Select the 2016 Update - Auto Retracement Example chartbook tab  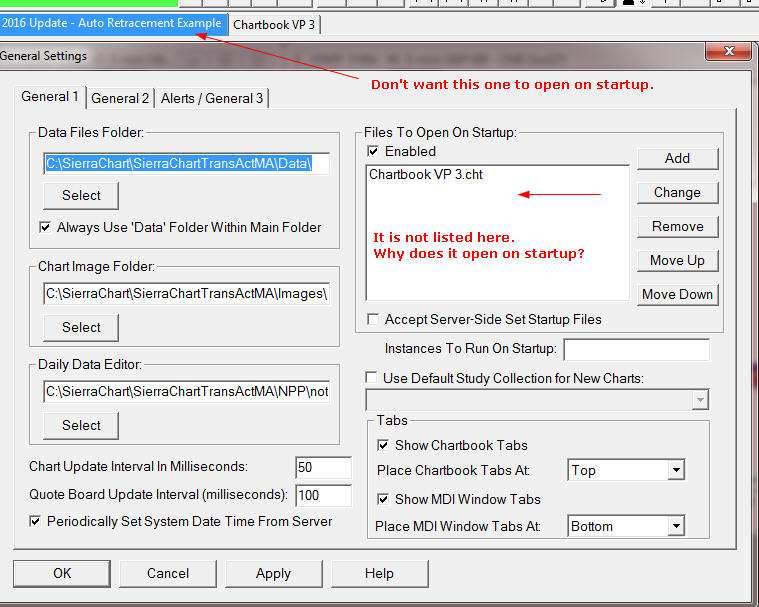pyautogui.click(x=112, y=23)
